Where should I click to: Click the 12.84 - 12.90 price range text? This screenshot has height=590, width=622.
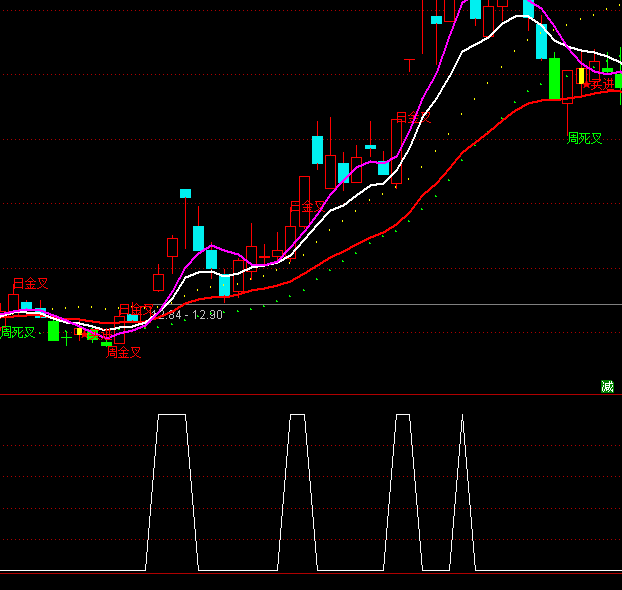point(188,314)
